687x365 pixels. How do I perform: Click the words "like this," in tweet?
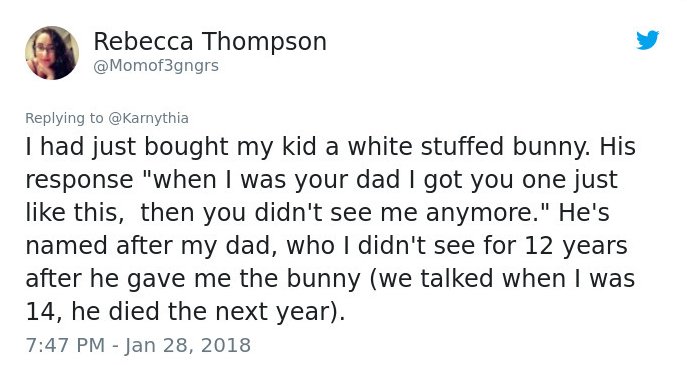point(75,213)
